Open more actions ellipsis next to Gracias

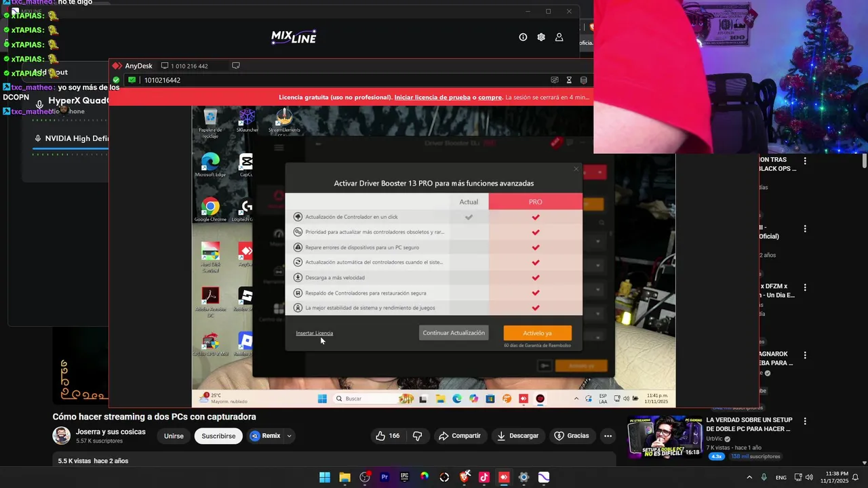(x=608, y=436)
